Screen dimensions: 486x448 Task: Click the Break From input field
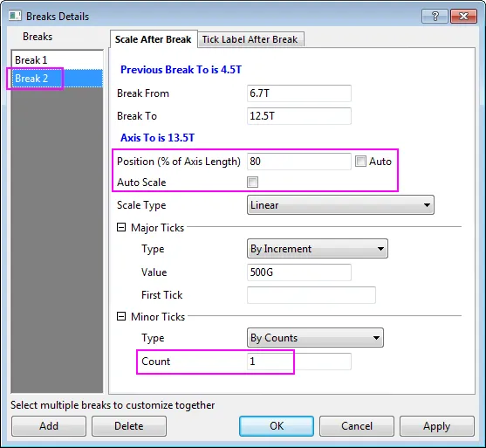[299, 93]
